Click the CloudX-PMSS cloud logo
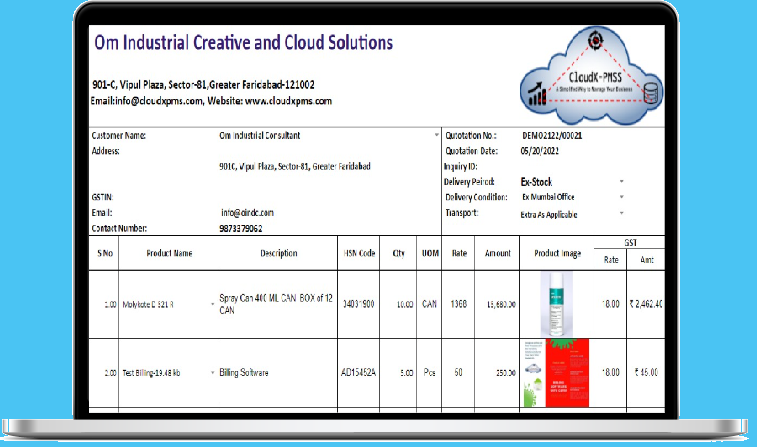Screen dimensions: 757x447 591,76
